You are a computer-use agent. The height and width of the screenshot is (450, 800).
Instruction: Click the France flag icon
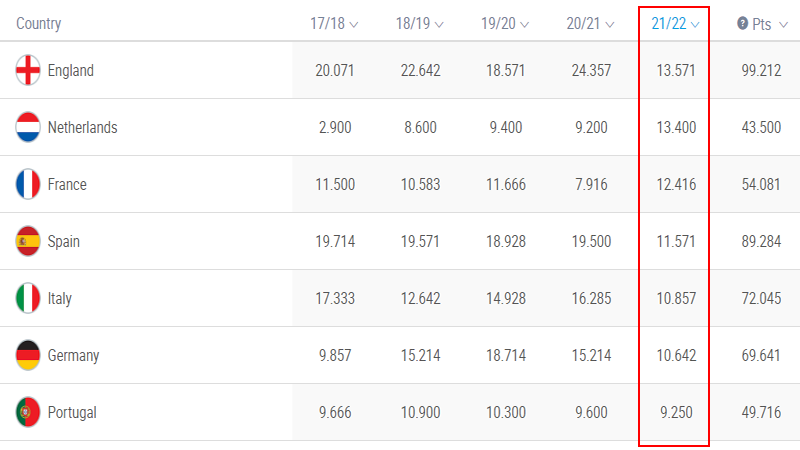click(28, 184)
